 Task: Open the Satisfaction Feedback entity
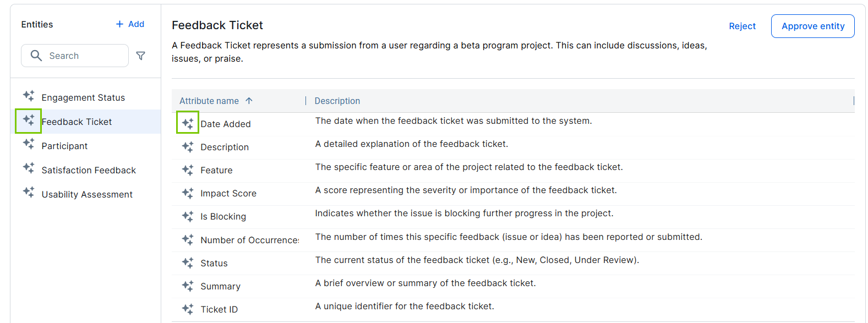point(89,170)
